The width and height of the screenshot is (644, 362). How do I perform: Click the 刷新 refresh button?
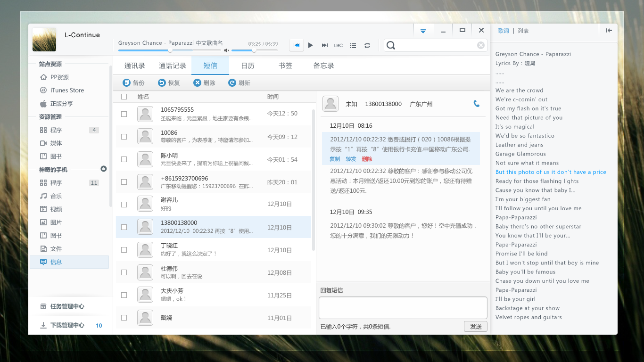[239, 83]
